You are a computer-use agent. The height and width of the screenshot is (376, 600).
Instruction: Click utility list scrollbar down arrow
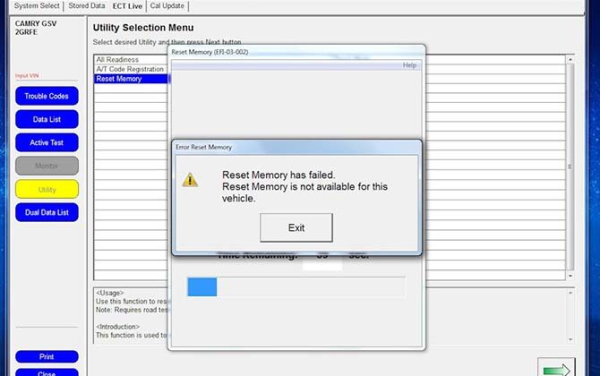(570, 276)
